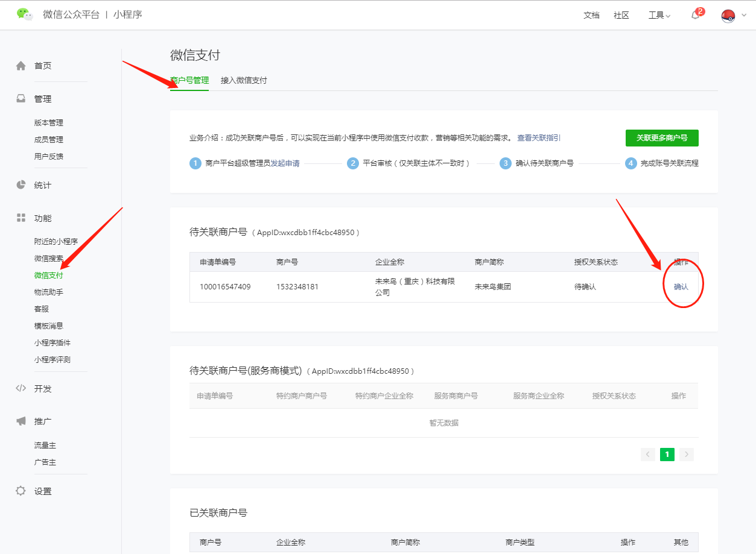Go to previous page arrow in pagination

point(648,455)
